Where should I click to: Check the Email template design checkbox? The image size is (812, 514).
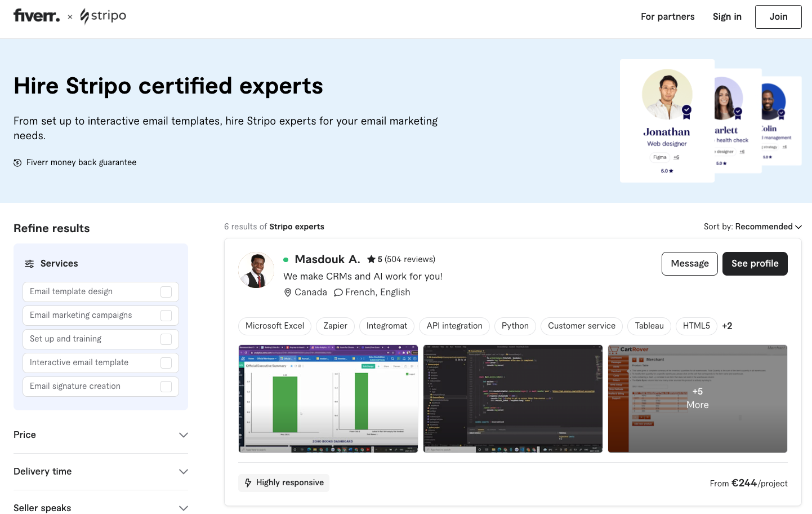[166, 292]
